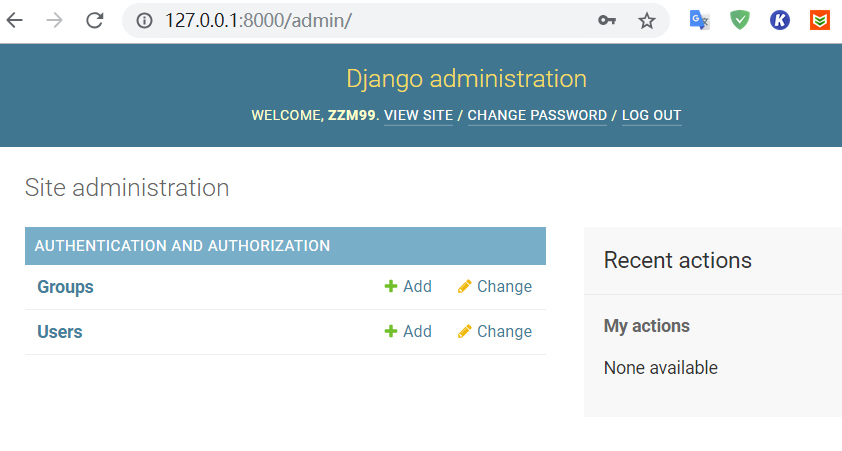Reload the page with refresh icon

[95, 20]
